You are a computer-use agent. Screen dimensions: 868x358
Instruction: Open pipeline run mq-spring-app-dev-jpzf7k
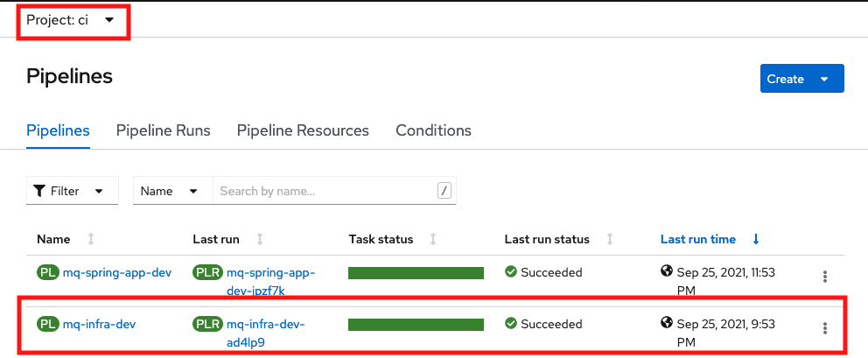270,282
